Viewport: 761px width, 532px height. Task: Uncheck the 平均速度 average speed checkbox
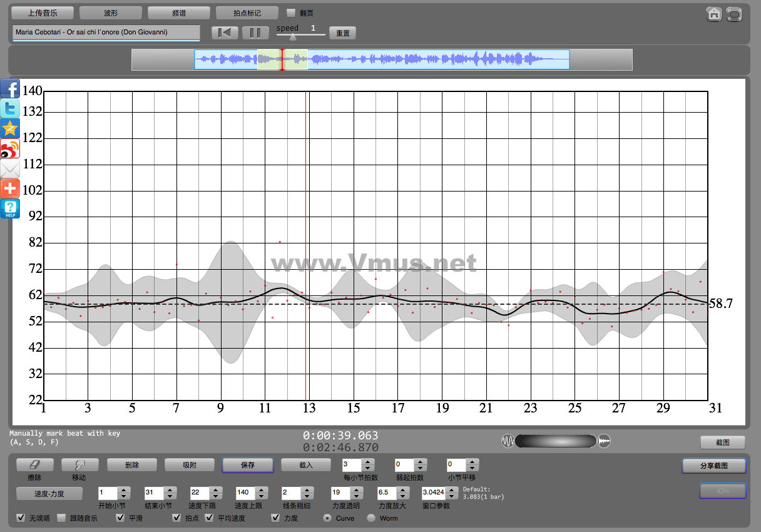[x=209, y=518]
